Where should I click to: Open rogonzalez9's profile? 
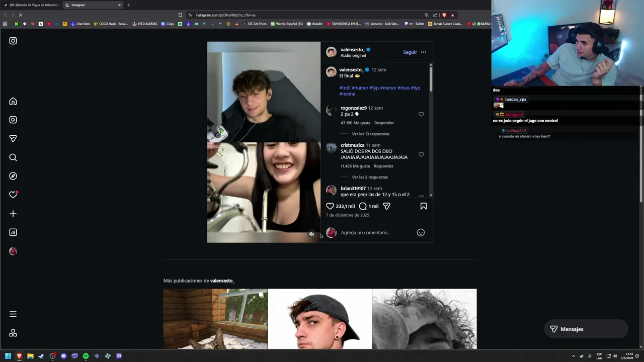click(353, 108)
